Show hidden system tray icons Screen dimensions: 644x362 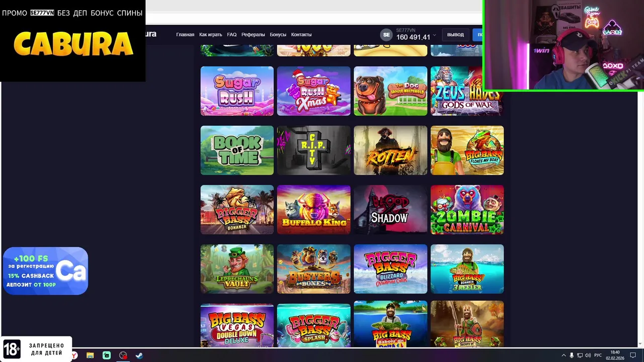563,355
